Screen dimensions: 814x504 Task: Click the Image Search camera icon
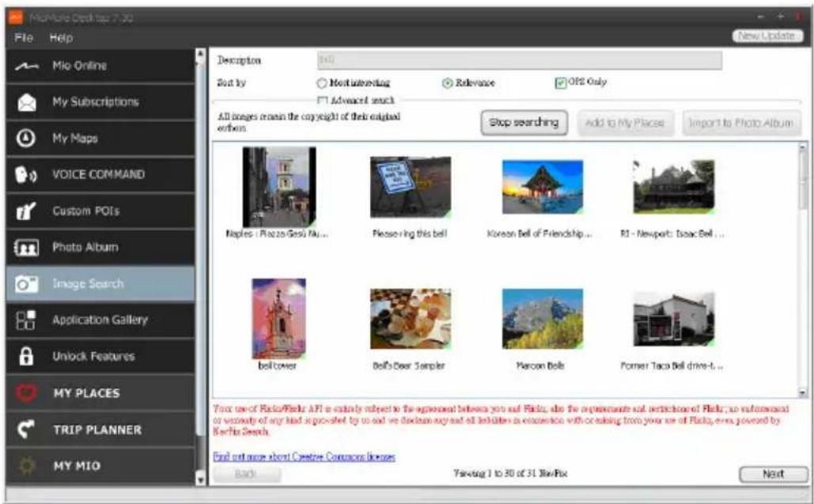tap(26, 284)
